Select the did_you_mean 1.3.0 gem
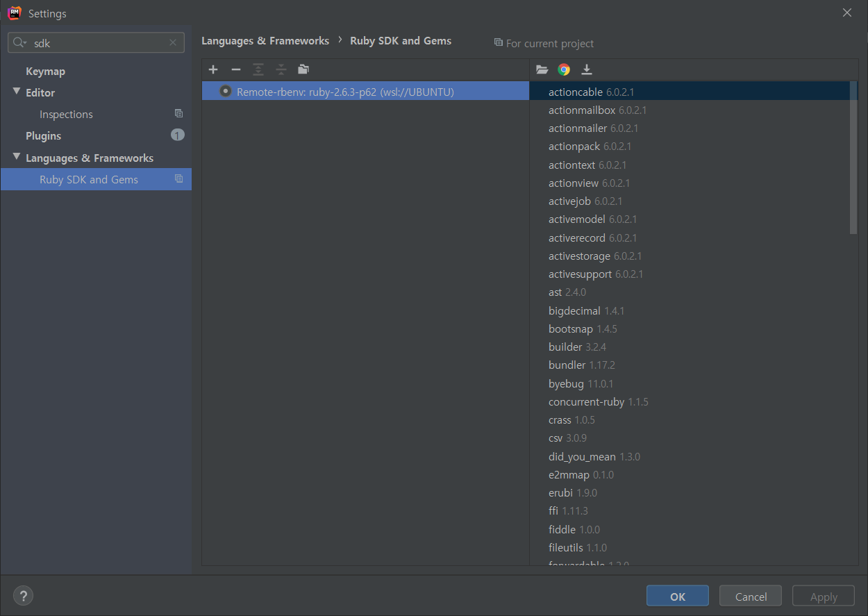This screenshot has height=616, width=868. (694, 456)
